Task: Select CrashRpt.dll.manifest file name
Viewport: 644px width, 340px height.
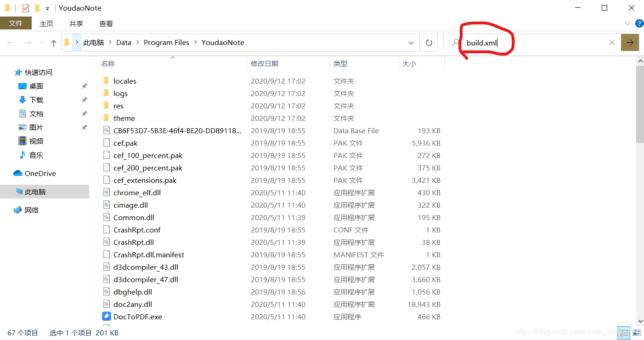Action: [x=149, y=255]
